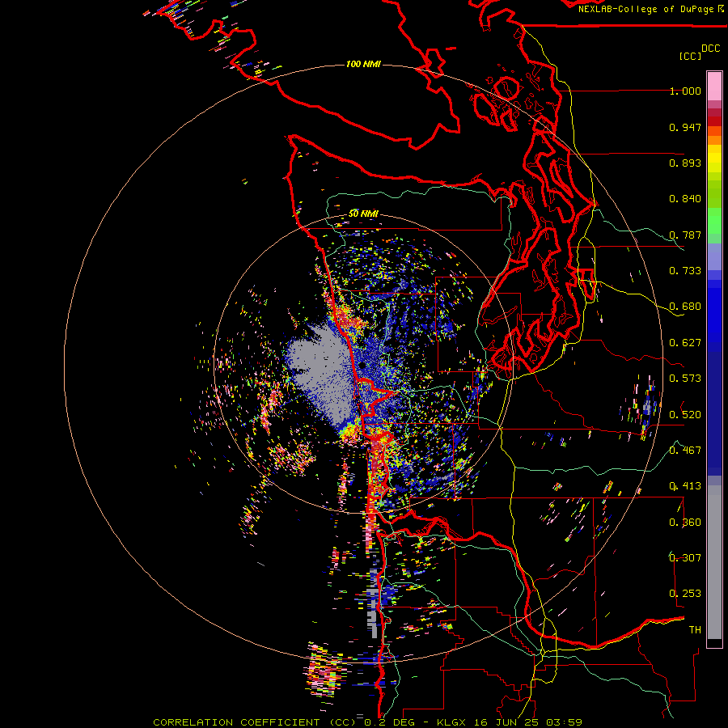Viewport: 728px width, 728px height.
Task: Click the 0.733 scale value
Action: point(685,271)
